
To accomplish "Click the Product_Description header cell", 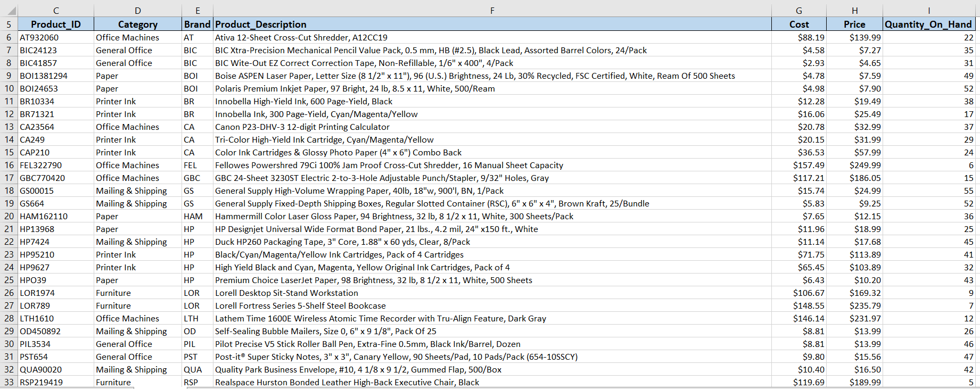I will [492, 24].
